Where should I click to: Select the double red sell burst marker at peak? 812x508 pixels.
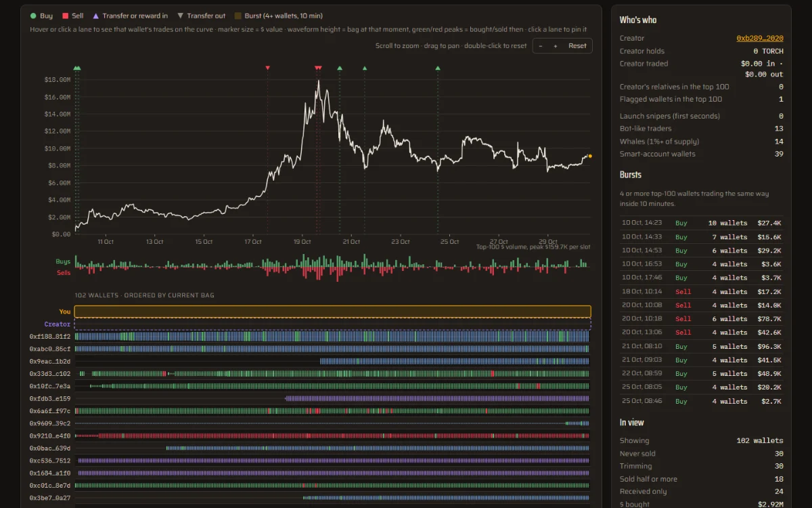[318, 68]
